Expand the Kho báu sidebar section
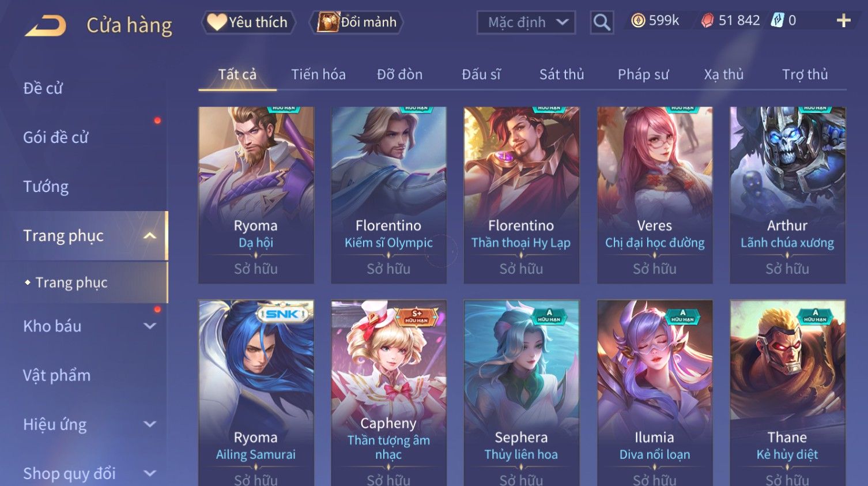Image resolution: width=868 pixels, height=486 pixels. [150, 326]
